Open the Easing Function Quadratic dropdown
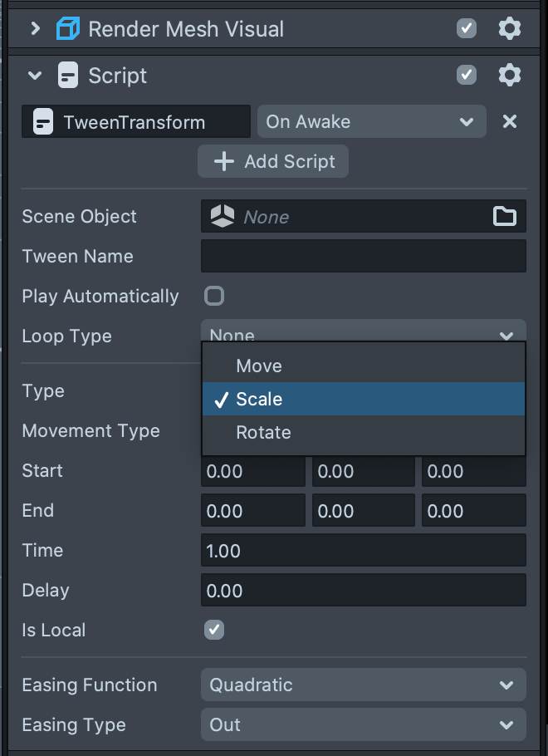The width and height of the screenshot is (548, 756). click(x=363, y=685)
